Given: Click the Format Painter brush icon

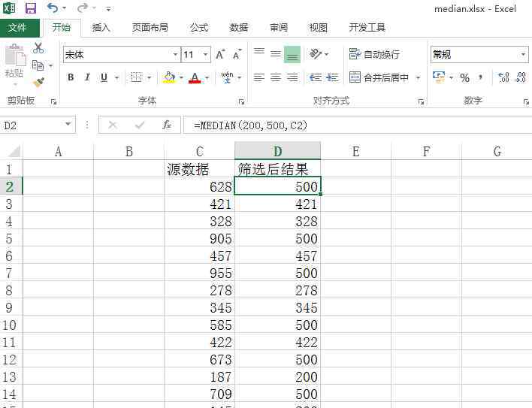Looking at the screenshot, I should point(38,82).
